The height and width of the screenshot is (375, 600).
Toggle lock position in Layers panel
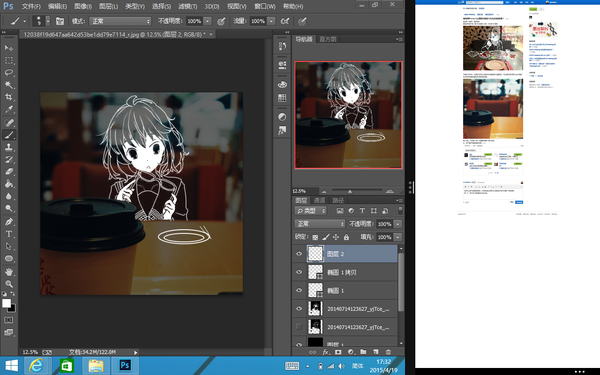point(336,237)
